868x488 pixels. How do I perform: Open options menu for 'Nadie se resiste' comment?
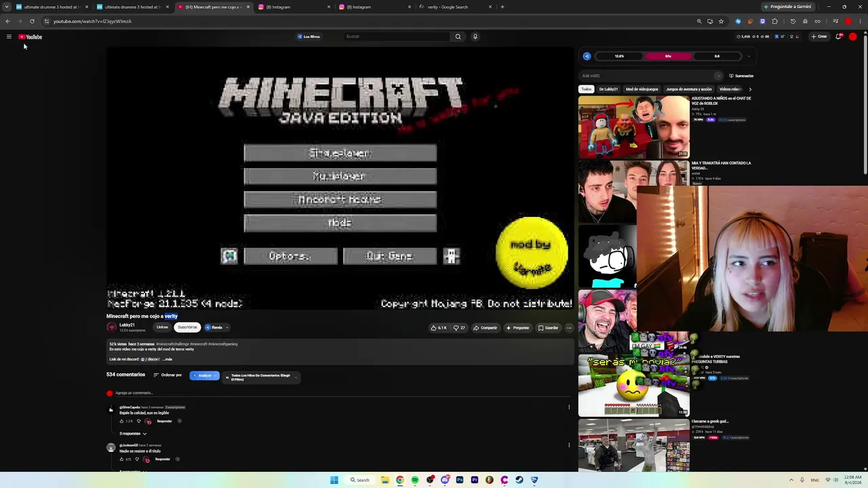pos(569,445)
